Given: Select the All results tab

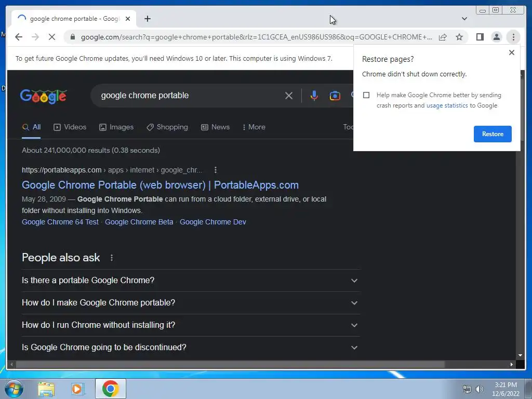Looking at the screenshot, I should click(x=31, y=127).
